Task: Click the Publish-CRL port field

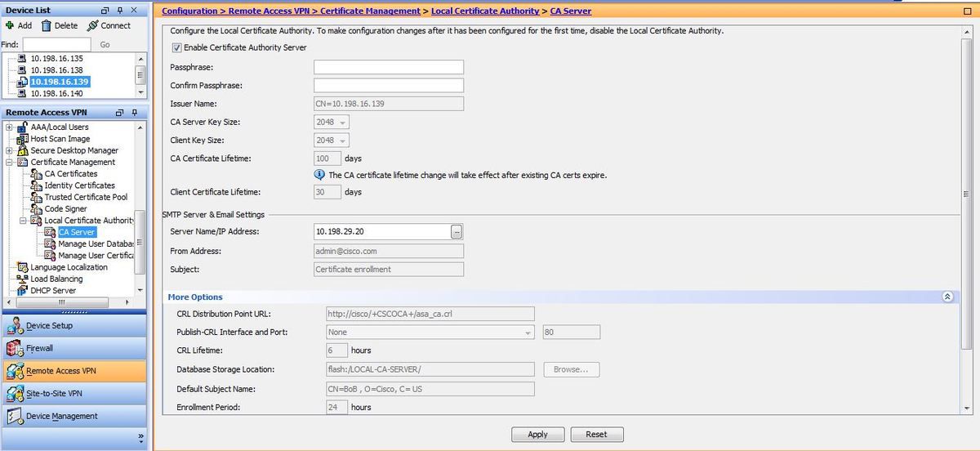Action: point(572,333)
